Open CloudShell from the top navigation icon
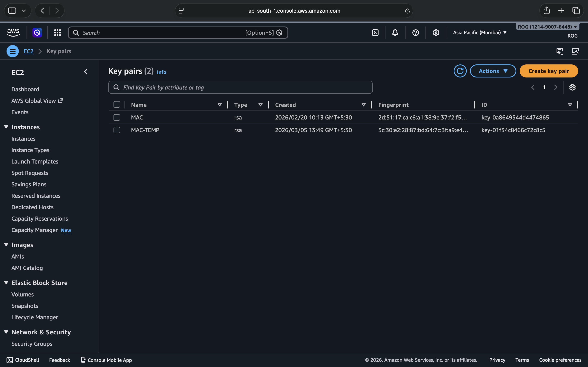The image size is (588, 367). (375, 33)
